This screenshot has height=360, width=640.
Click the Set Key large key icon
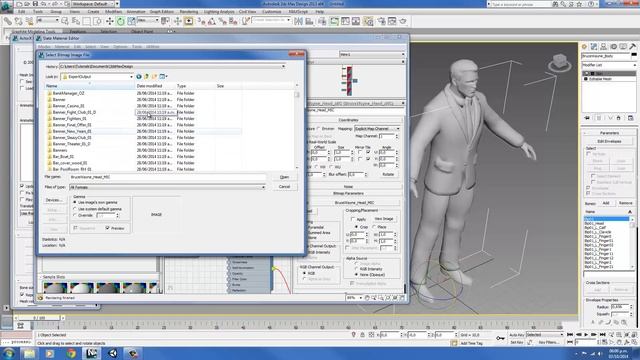click(x=500, y=338)
